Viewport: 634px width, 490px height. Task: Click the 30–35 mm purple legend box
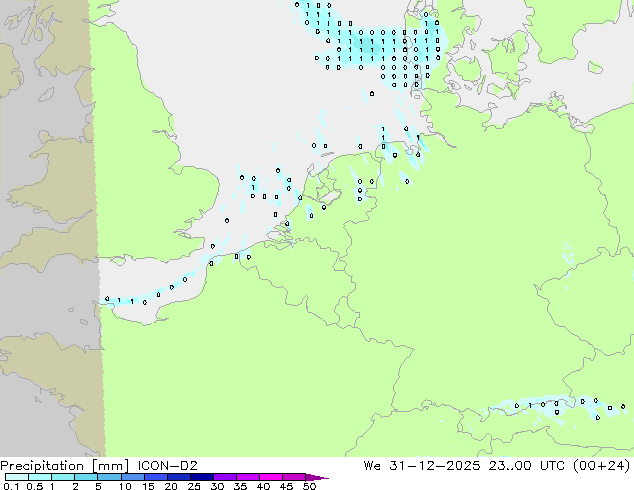(x=224, y=477)
